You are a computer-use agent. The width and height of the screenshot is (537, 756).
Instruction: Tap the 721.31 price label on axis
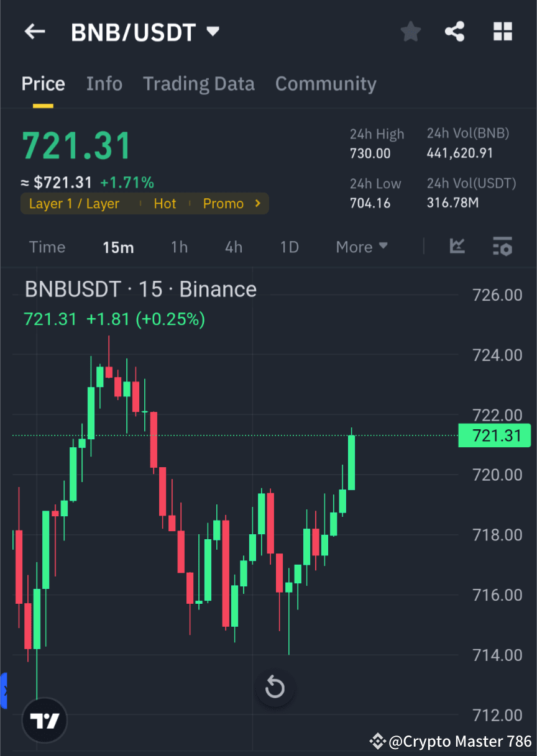tap(494, 435)
